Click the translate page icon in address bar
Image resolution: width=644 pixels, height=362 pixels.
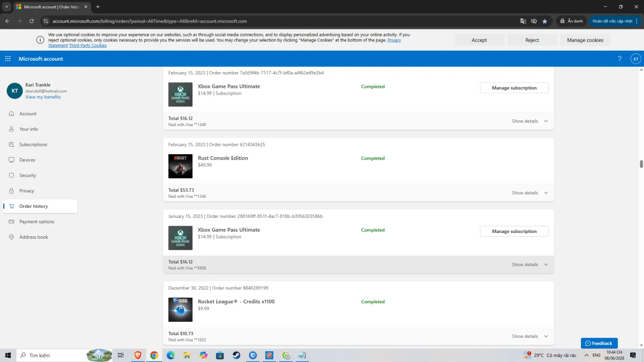coord(523,21)
